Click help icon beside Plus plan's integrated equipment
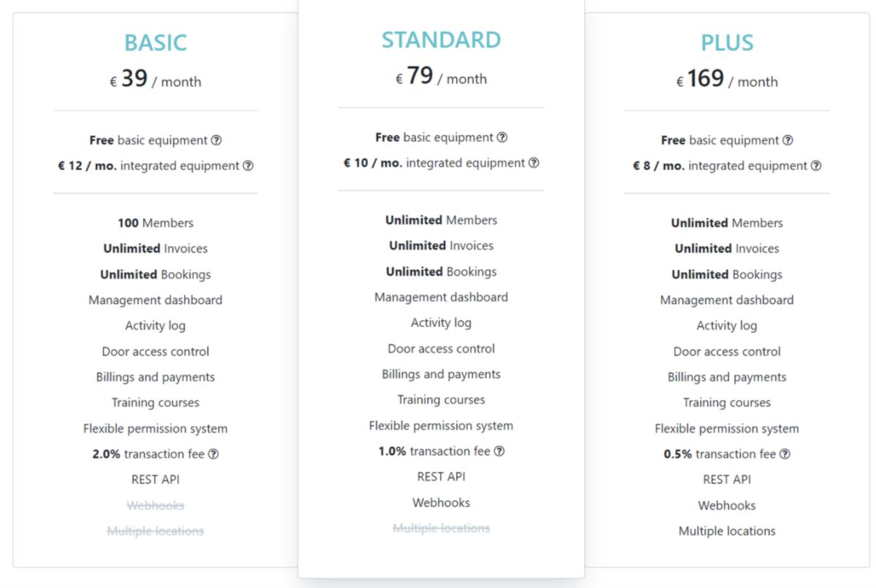876x588 pixels. 816,166
